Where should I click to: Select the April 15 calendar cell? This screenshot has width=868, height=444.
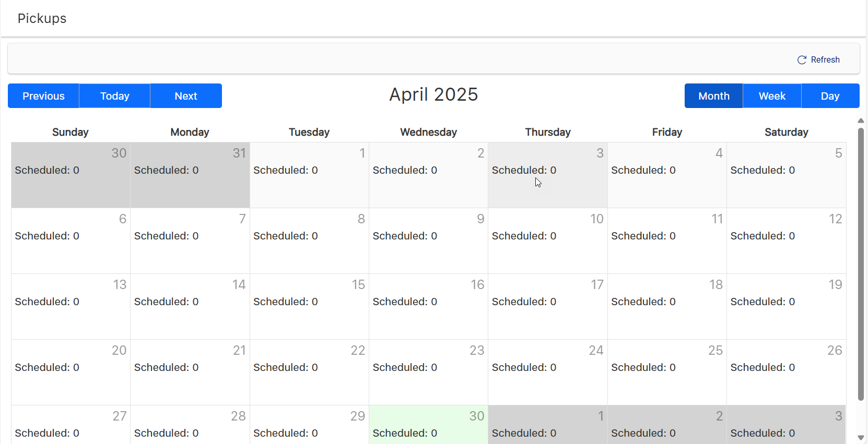click(309, 306)
